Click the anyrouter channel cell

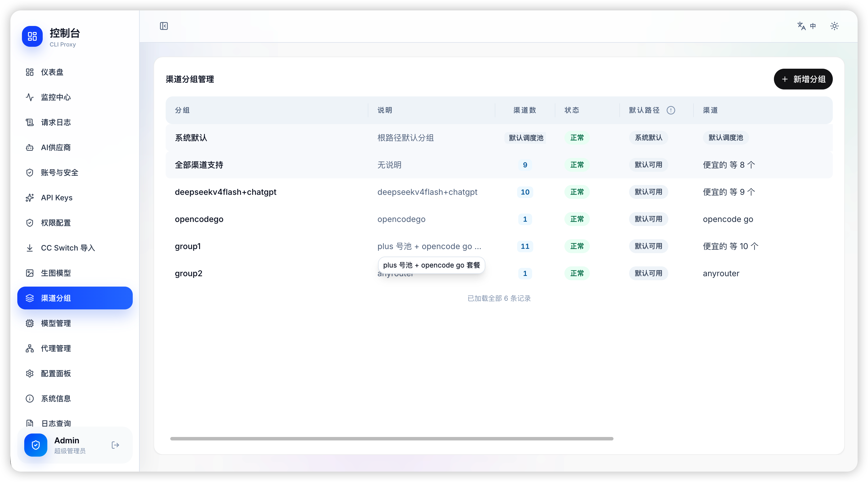[x=721, y=273]
